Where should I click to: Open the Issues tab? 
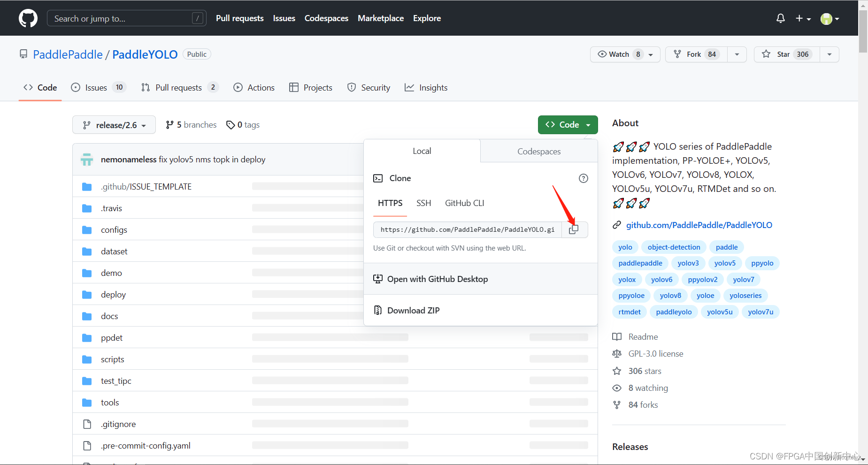(x=99, y=88)
